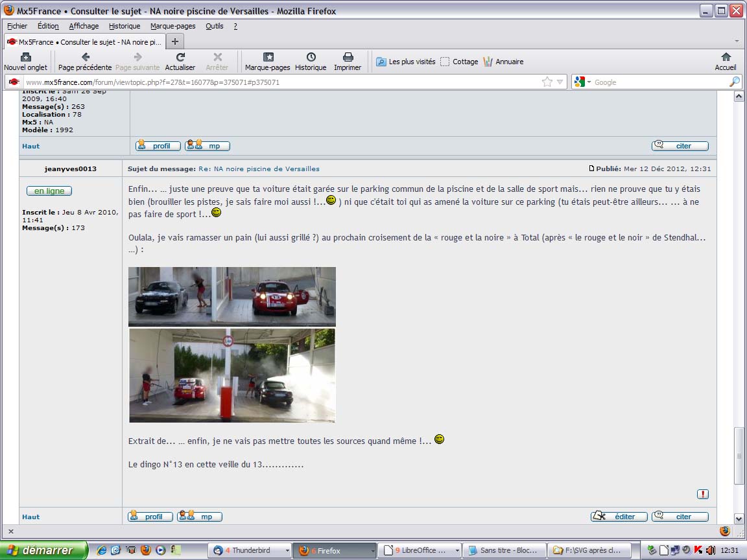This screenshot has width=747, height=560.
Task: Switch to Sans titre - Bloc-notes taskbar item
Action: pos(504,550)
